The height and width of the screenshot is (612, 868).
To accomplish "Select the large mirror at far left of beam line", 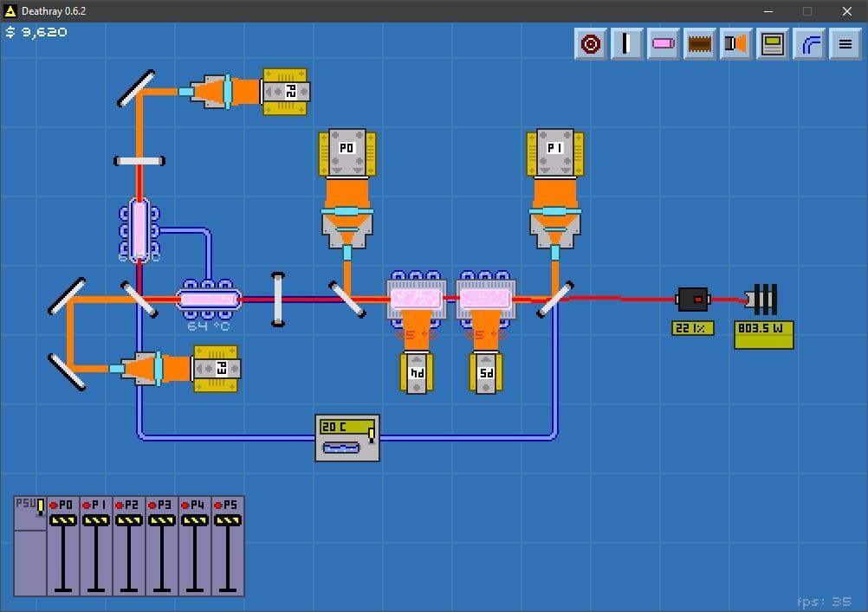I will coord(67,296).
